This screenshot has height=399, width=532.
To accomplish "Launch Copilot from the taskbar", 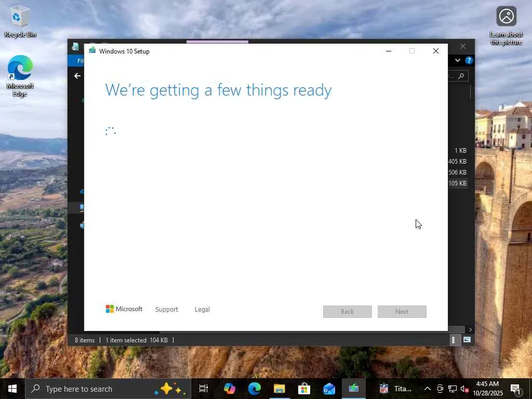I will pyautogui.click(x=229, y=389).
